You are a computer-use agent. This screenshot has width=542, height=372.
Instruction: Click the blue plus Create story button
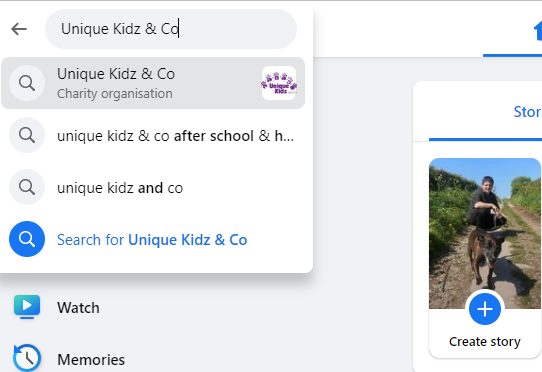(485, 309)
